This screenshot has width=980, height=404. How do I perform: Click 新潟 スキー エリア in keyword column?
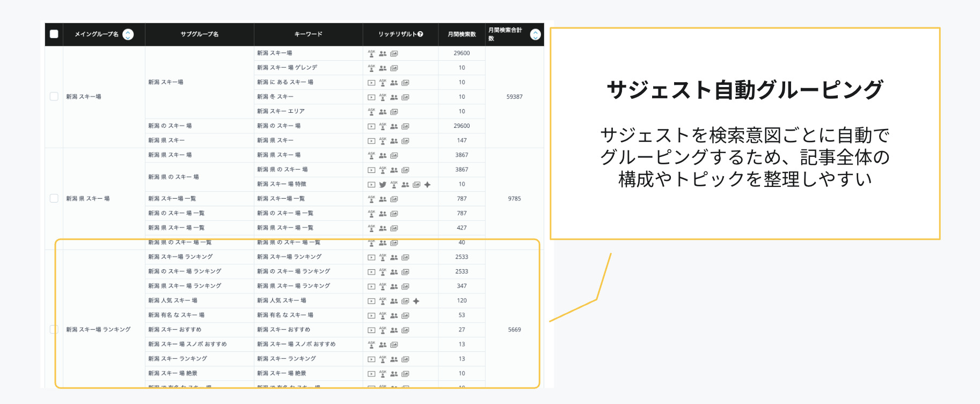[x=281, y=111]
